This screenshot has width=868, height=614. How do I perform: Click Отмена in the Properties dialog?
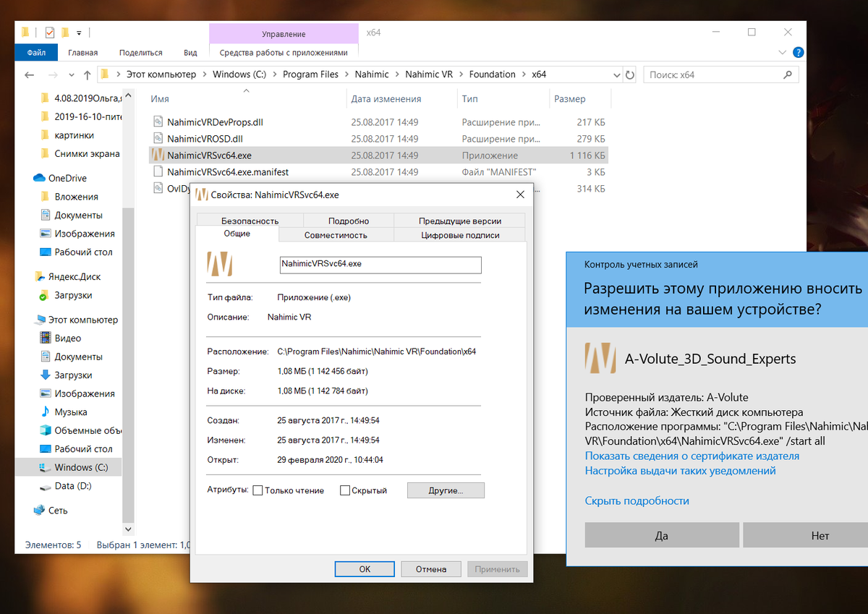coord(431,569)
